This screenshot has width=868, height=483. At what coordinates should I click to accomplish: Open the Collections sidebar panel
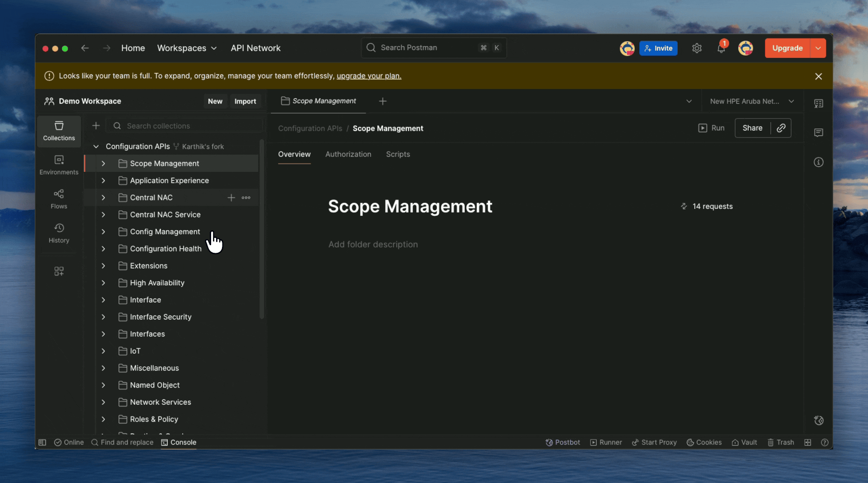[x=59, y=131]
